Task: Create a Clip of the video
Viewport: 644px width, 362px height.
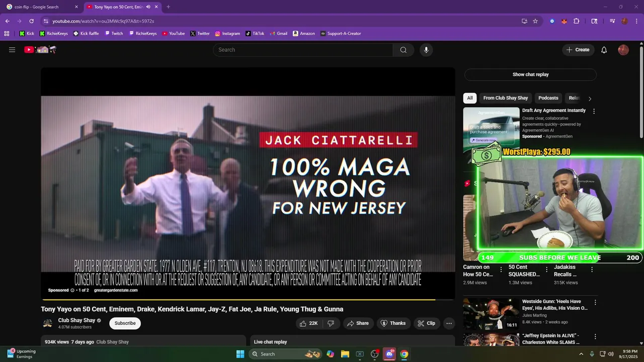Action: pyautogui.click(x=427, y=323)
